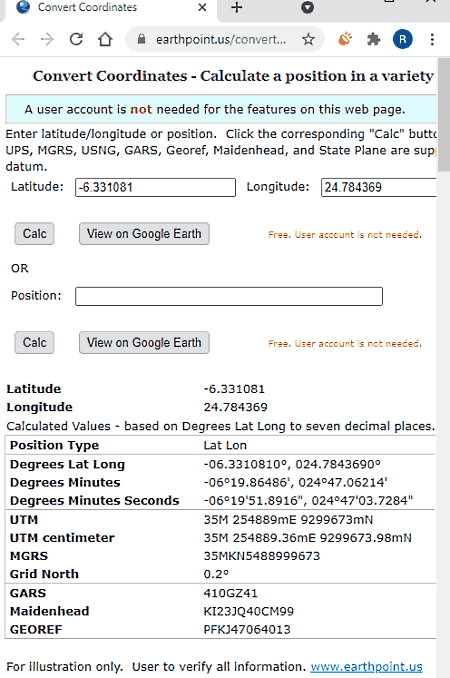The width and height of the screenshot is (450, 678).
Task: Click the Calc button below Latitude
Action: pos(35,234)
